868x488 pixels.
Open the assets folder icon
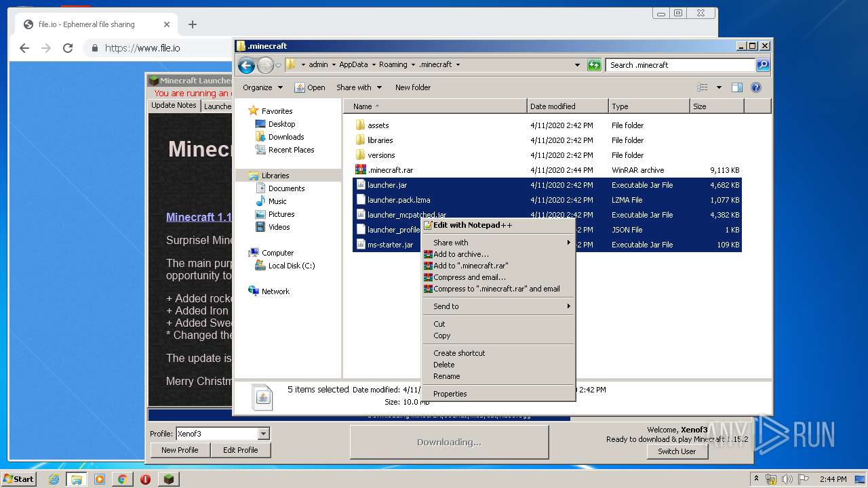pyautogui.click(x=360, y=125)
